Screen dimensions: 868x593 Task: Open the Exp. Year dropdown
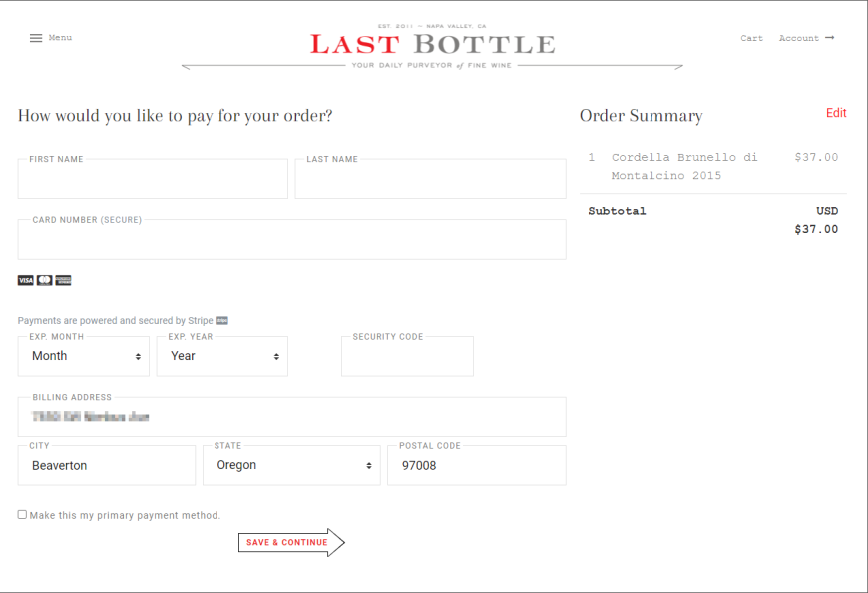pyautogui.click(x=221, y=356)
